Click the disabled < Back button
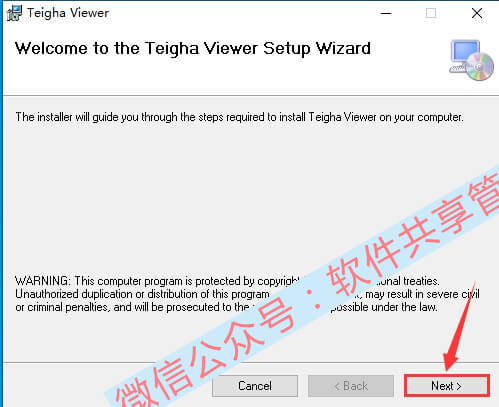This screenshot has width=499, height=407. [351, 386]
